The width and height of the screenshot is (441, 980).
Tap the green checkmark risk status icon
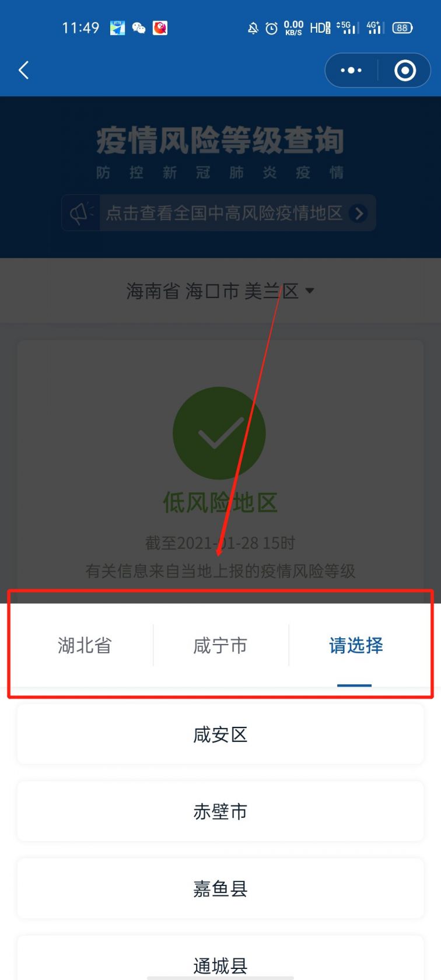219,433
